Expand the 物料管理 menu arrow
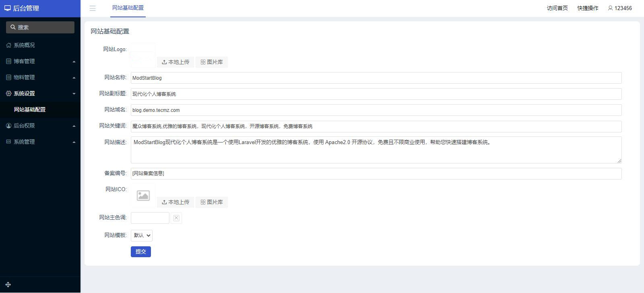The image size is (644, 293). tap(74, 78)
